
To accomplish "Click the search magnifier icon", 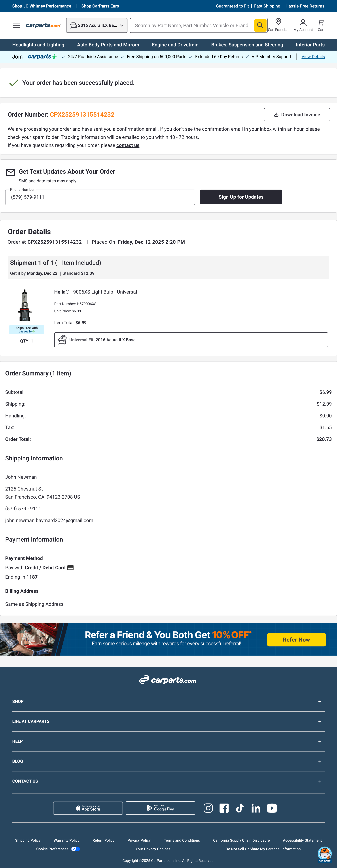I will pyautogui.click(x=260, y=25).
